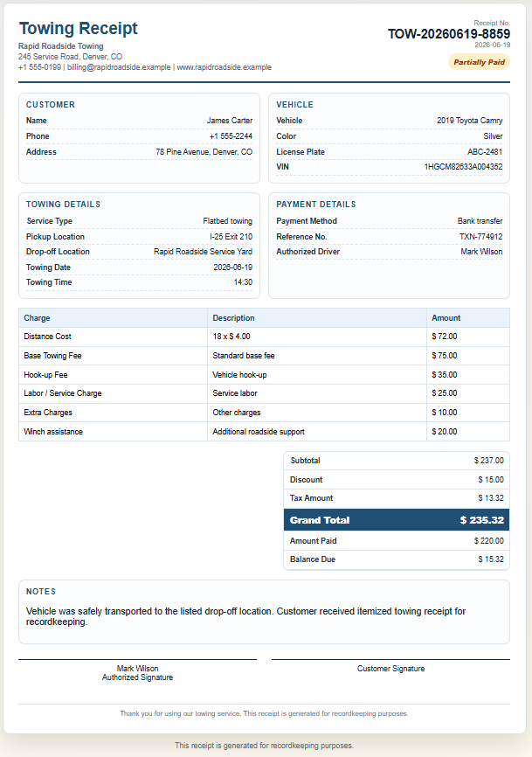Click the bottom line 'This receipt is generated for recordkeeping purposes.'

point(264,746)
